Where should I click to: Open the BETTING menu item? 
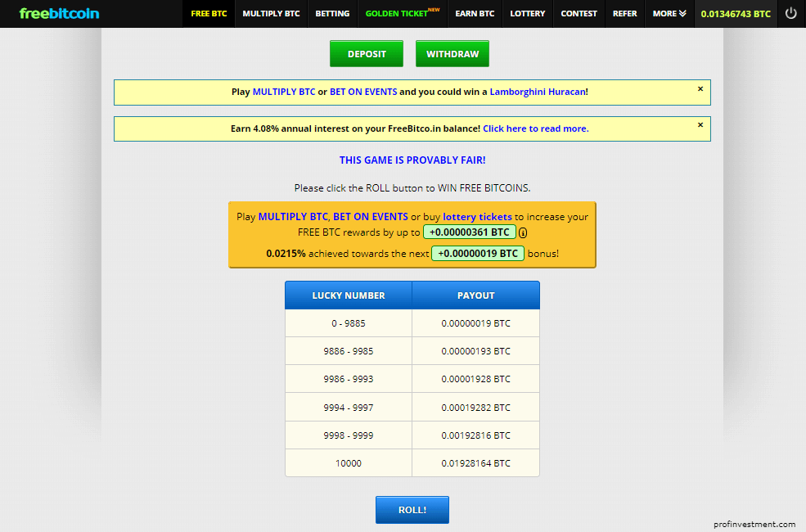pyautogui.click(x=332, y=13)
